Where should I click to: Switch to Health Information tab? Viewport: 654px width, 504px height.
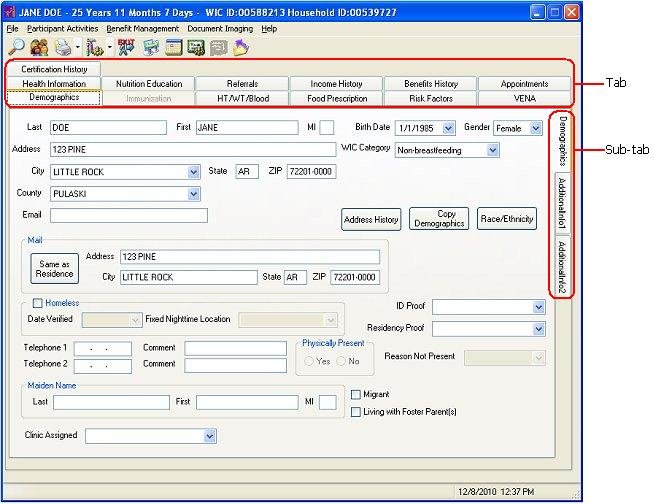pyautogui.click(x=54, y=84)
